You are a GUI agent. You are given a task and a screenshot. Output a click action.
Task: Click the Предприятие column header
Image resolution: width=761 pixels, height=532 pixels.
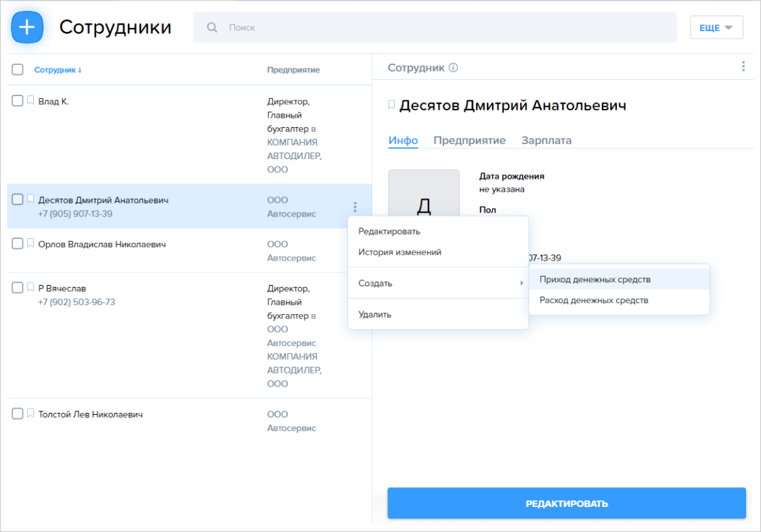coord(293,70)
